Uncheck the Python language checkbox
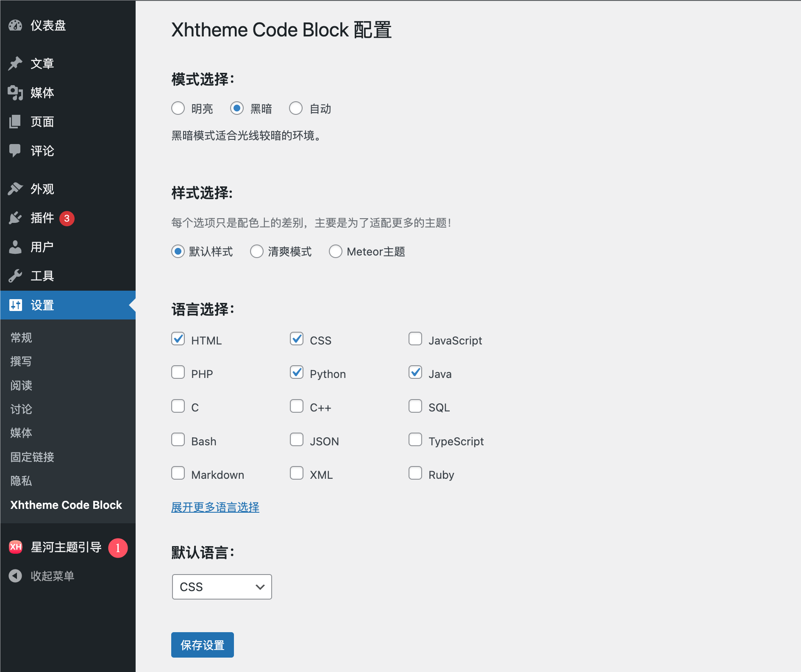 [297, 372]
